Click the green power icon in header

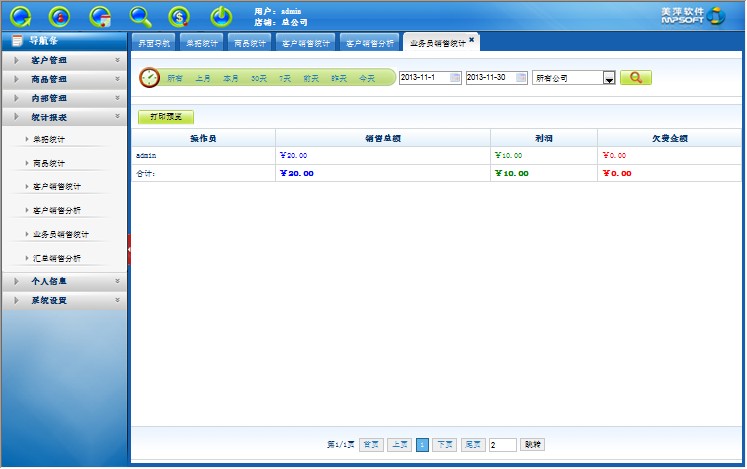tap(220, 16)
